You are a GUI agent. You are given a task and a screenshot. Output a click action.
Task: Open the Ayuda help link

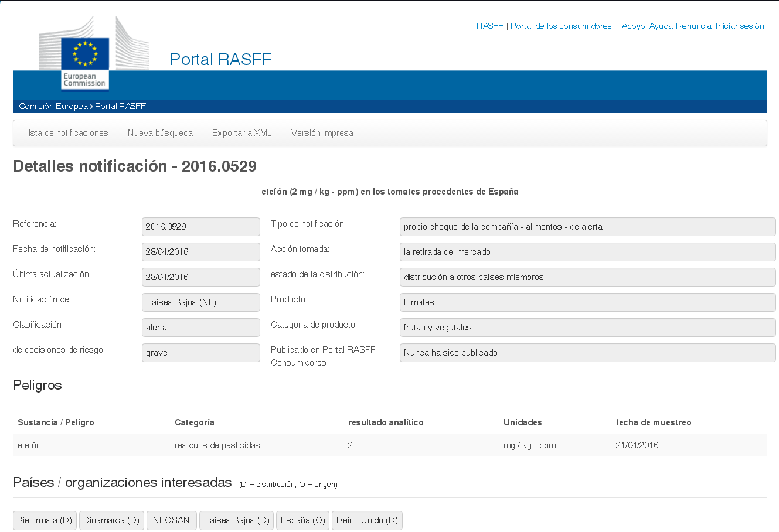(661, 26)
